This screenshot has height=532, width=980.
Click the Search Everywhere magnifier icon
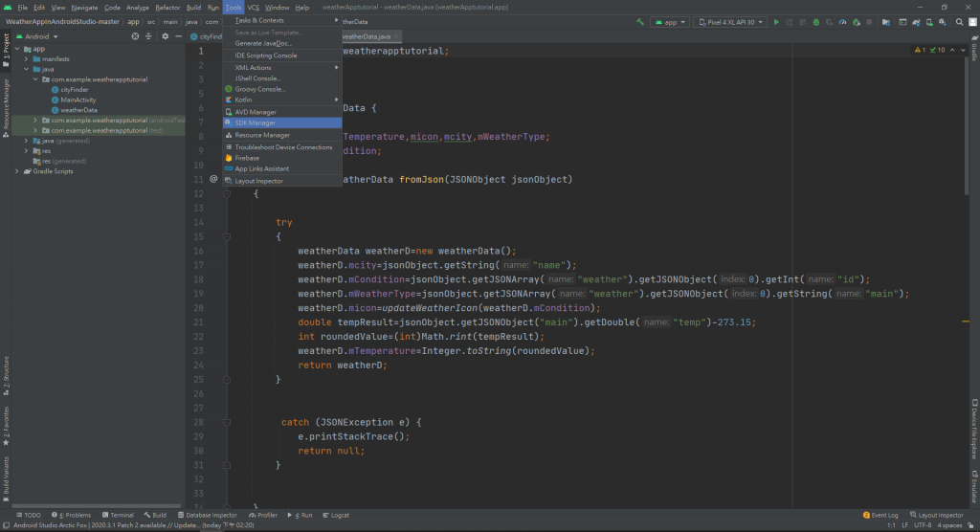[x=959, y=22]
